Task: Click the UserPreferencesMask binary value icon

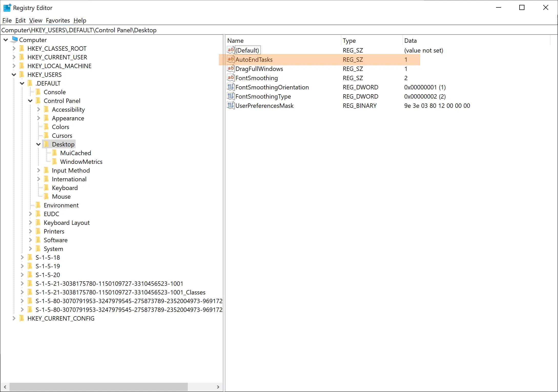Action: [231, 105]
